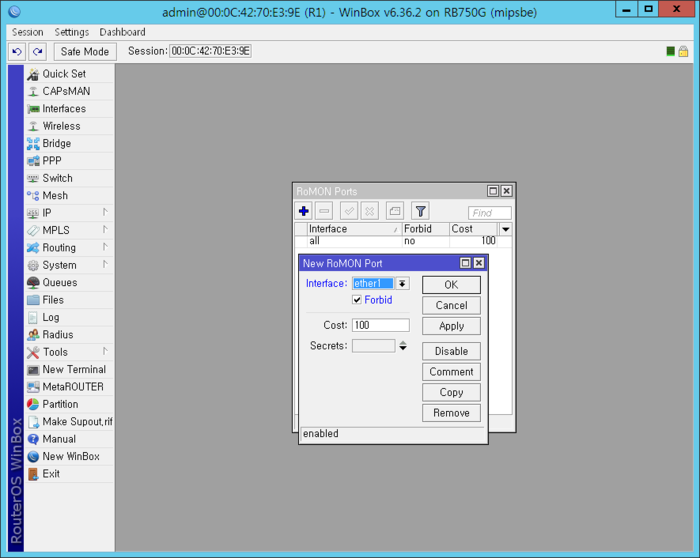The image size is (700, 558).
Task: Toggle Safe Mode button
Action: coord(85,51)
